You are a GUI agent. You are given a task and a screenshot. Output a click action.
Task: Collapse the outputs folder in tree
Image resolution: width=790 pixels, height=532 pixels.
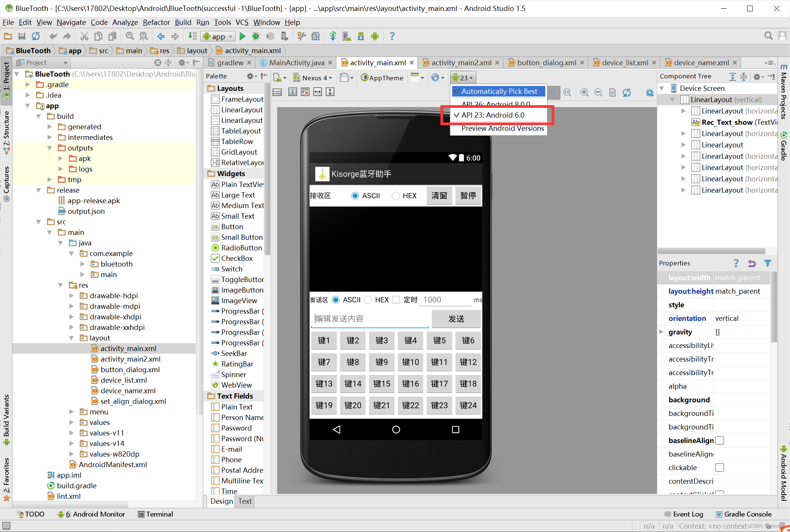pos(50,148)
